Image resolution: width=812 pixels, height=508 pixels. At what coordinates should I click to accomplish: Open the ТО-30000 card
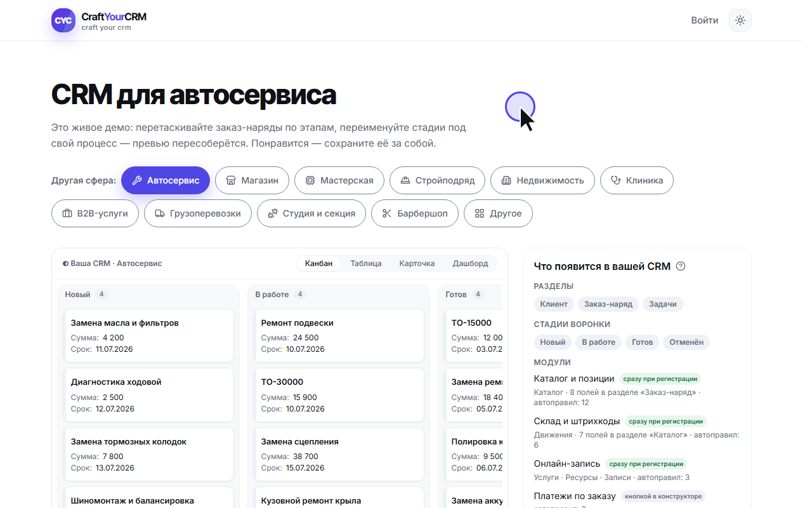click(x=339, y=395)
